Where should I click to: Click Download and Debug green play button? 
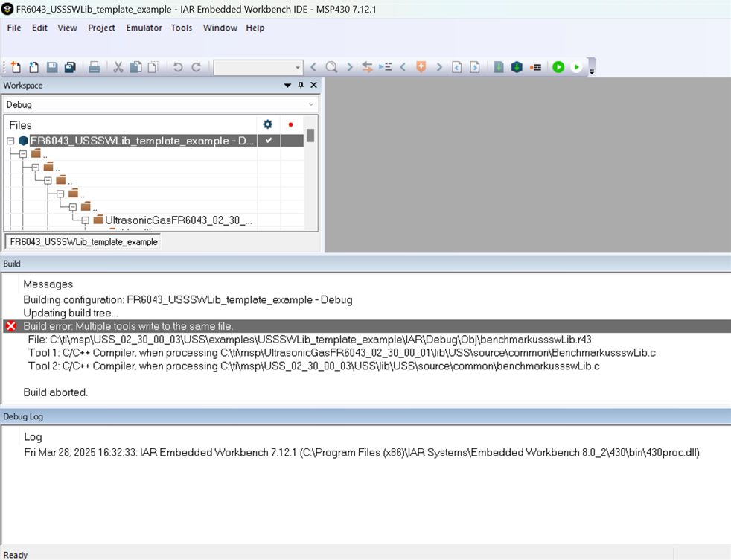(558, 67)
